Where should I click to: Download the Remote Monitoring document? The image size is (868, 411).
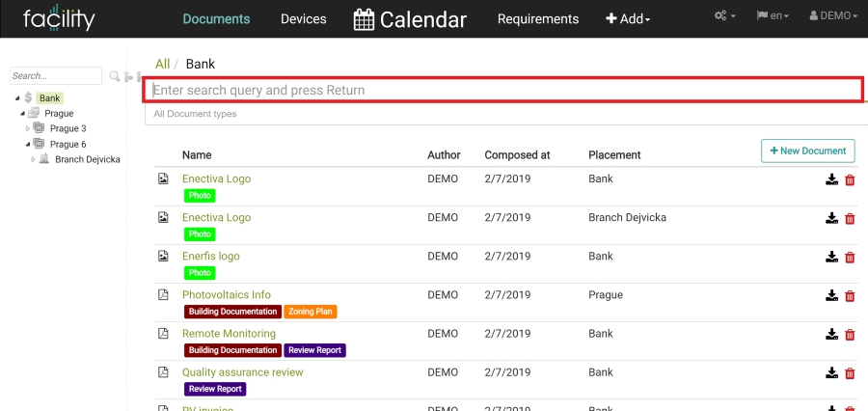pos(831,335)
